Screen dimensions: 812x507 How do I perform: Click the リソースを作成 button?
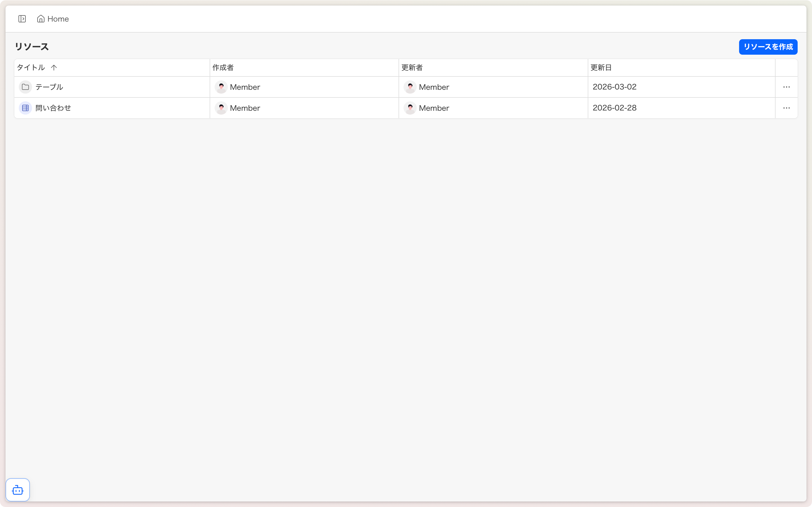tap(768, 47)
